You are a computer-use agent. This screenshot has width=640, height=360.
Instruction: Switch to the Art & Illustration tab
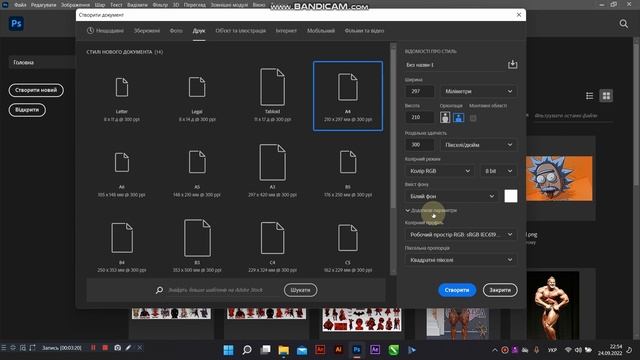pyautogui.click(x=241, y=31)
